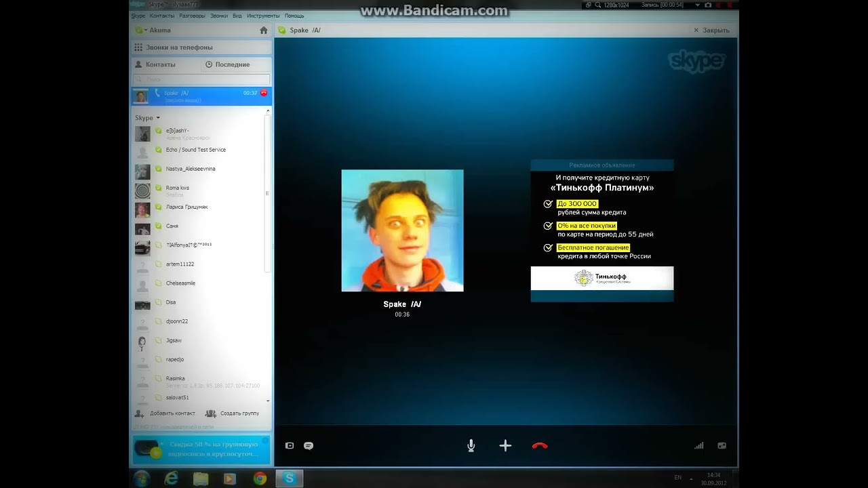Click Roma kws spiral avatar

pyautogui.click(x=142, y=190)
